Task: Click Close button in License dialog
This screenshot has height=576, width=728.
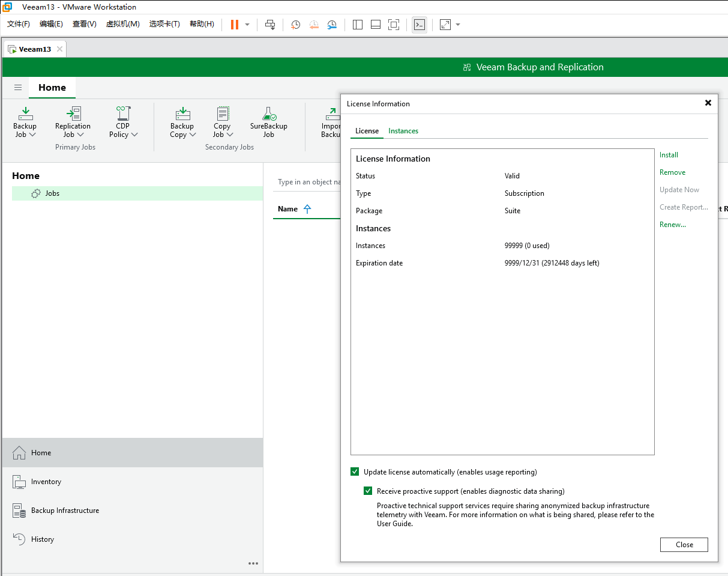Action: 684,545
